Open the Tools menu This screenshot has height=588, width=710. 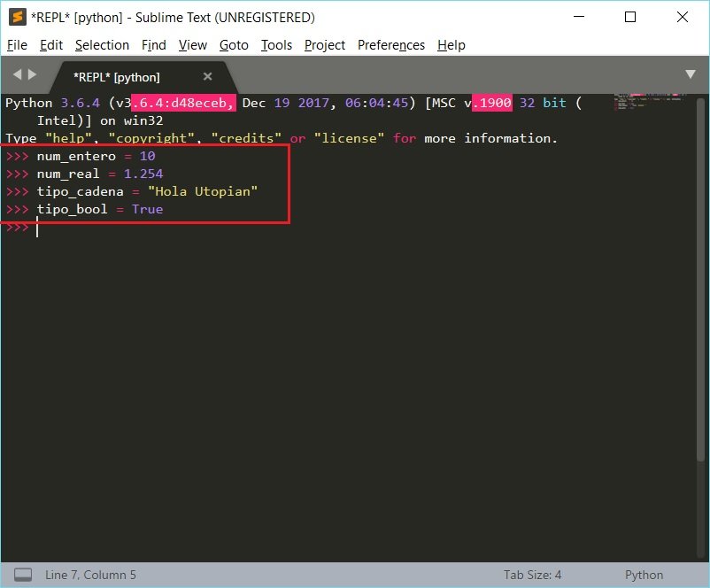point(275,45)
